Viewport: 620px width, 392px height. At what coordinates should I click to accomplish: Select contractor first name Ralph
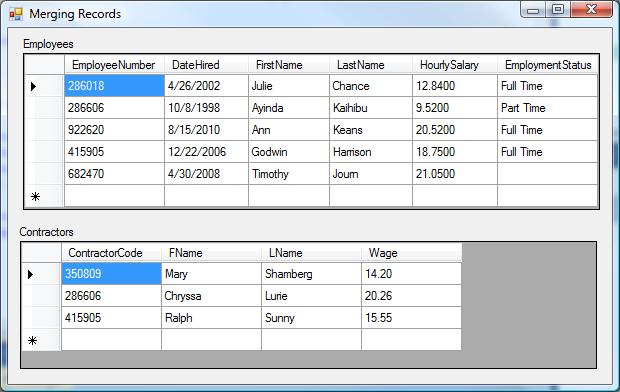pyautogui.click(x=212, y=318)
